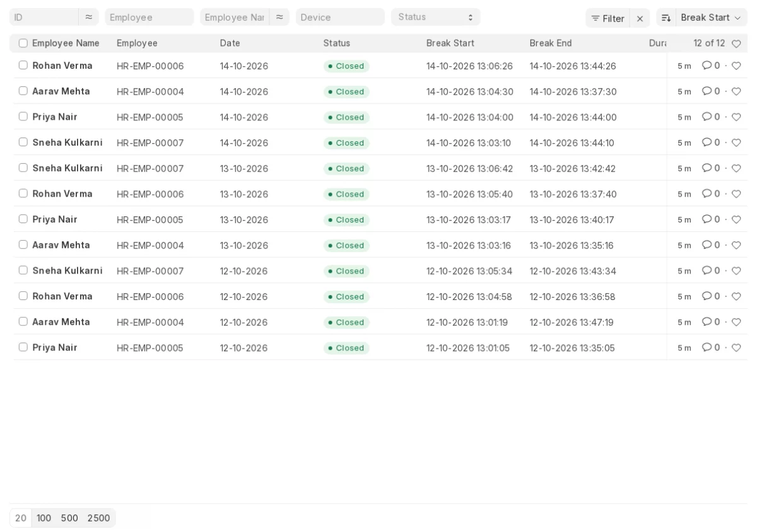Like Rohan Verma's 14-10-2026 record with the heart
The width and height of the screenshot is (757, 532).
tap(736, 66)
